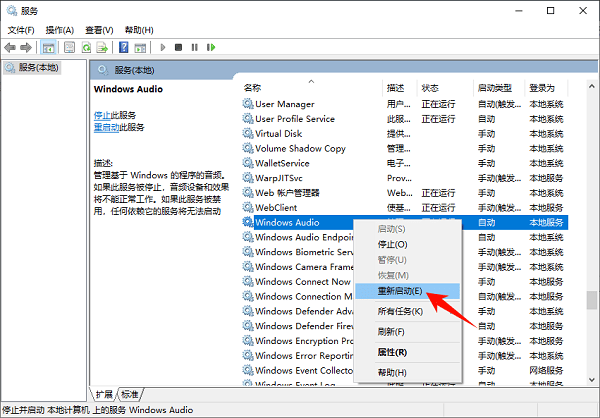Click the Pause service icon
The width and height of the screenshot is (600, 418).
[194, 47]
